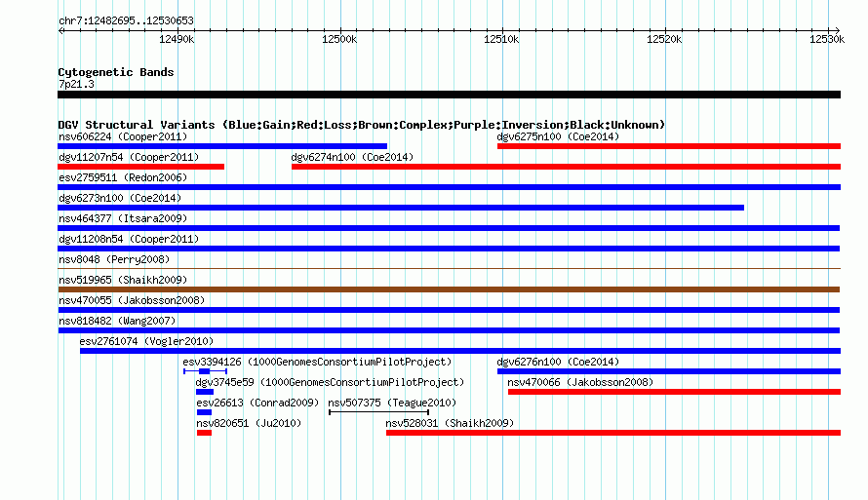Select the blue dgv11208n54 gain bar
Screen dimensions: 868x500
pyautogui.click(x=449, y=249)
